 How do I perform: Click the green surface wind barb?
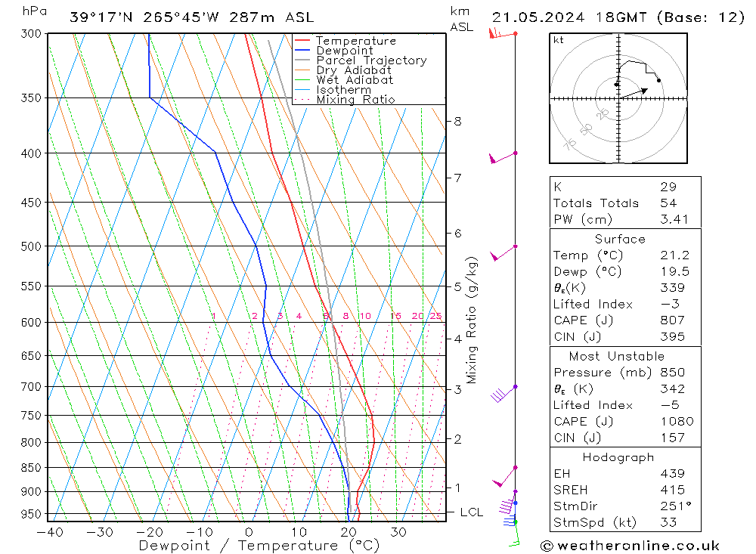(x=515, y=534)
